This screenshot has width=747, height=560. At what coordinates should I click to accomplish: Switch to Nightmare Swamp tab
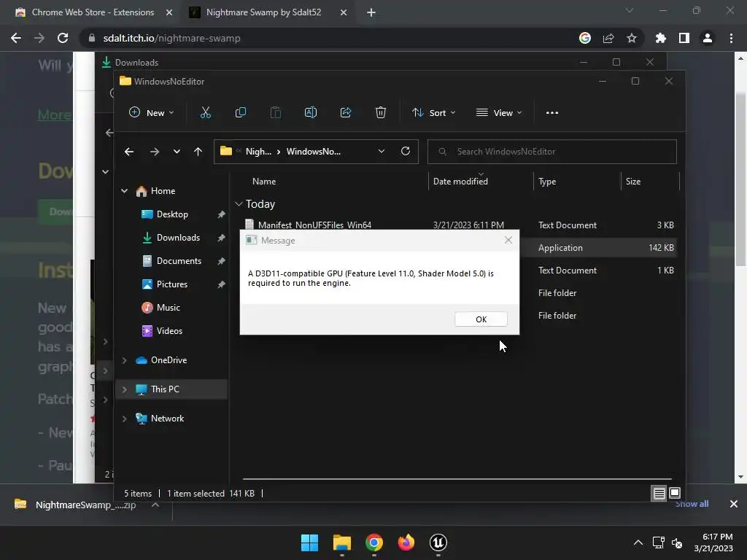tap(263, 12)
